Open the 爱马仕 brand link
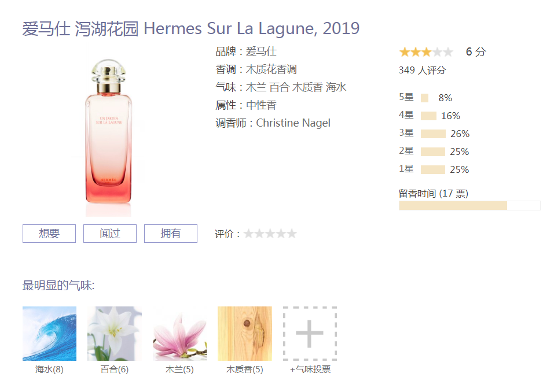Viewport: 543px width, 392px height. (x=261, y=51)
